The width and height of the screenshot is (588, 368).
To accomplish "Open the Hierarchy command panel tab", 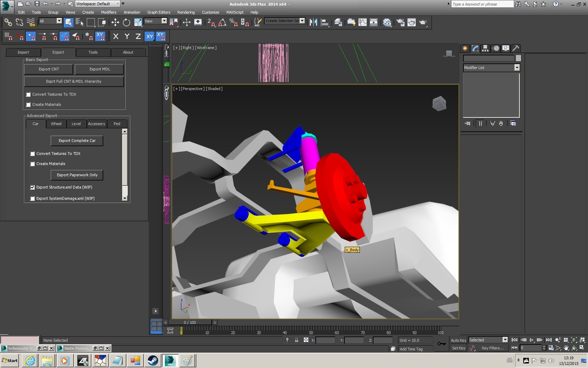I will (485, 48).
